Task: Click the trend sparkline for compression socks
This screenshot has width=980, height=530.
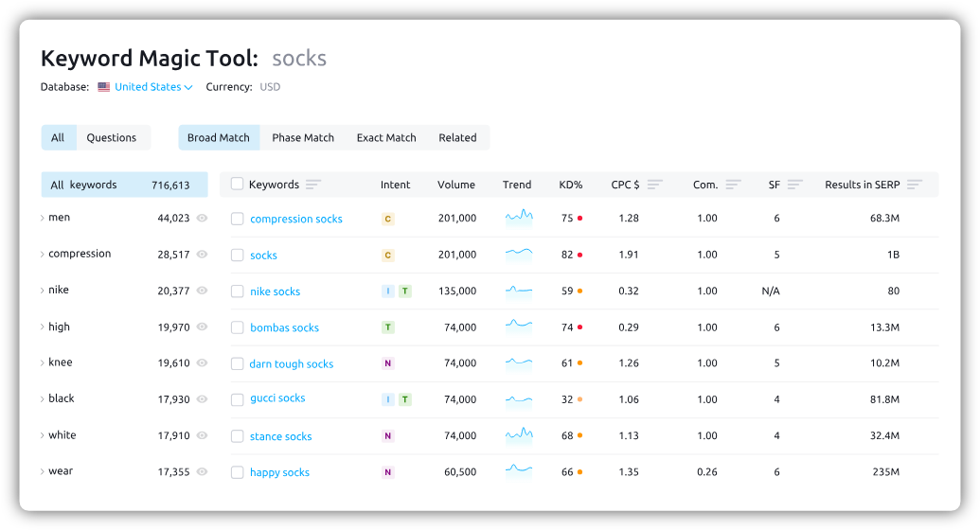Action: pos(518,218)
